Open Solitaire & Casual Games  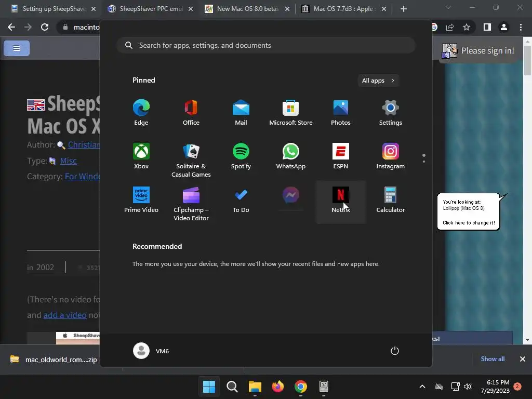tap(191, 160)
